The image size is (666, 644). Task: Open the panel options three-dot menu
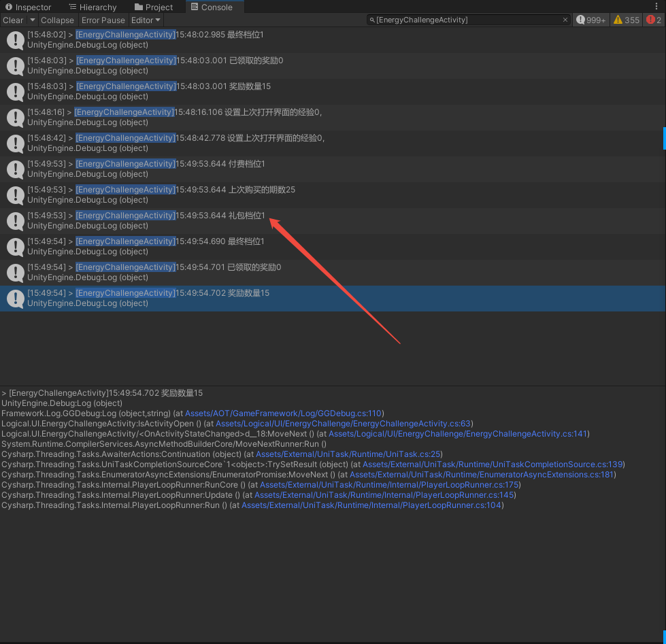point(656,7)
